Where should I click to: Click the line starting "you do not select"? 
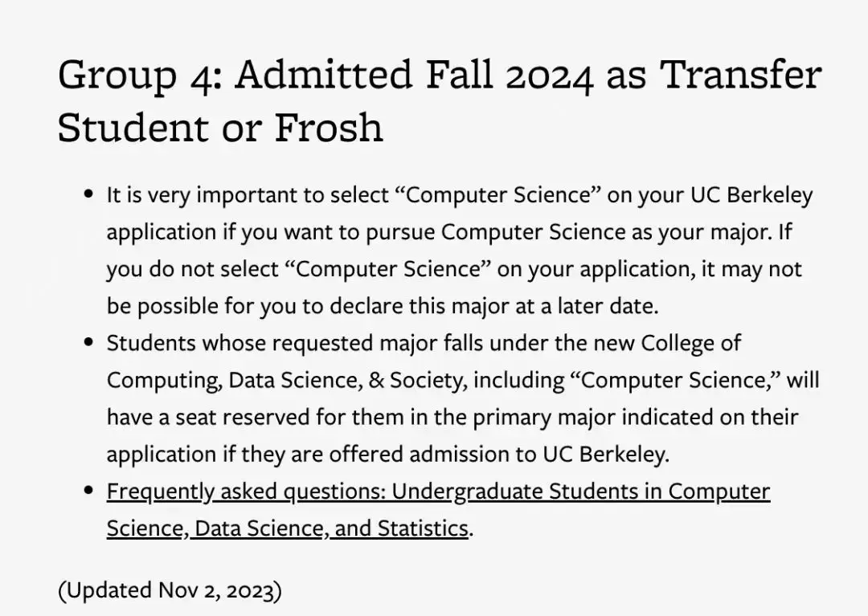(454, 269)
